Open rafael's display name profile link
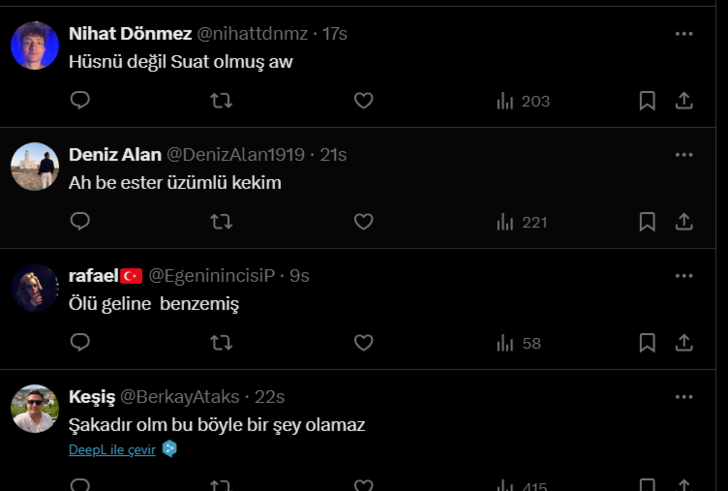Screen dimensions: 728x491 93,275
